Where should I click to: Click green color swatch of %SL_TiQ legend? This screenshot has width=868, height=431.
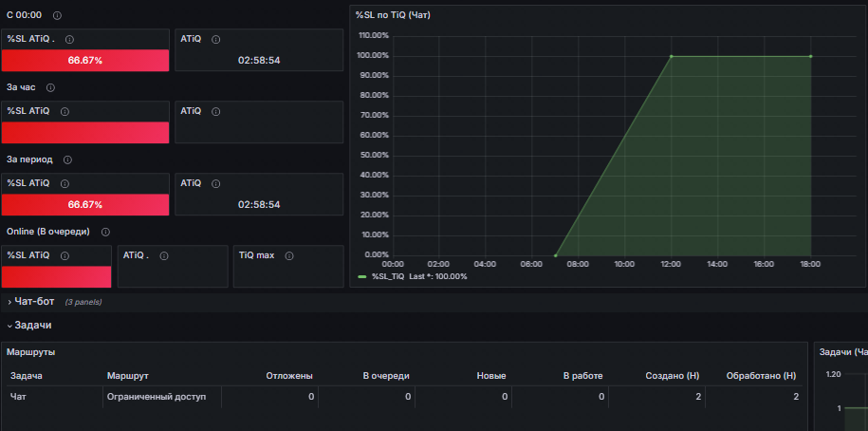[362, 276]
